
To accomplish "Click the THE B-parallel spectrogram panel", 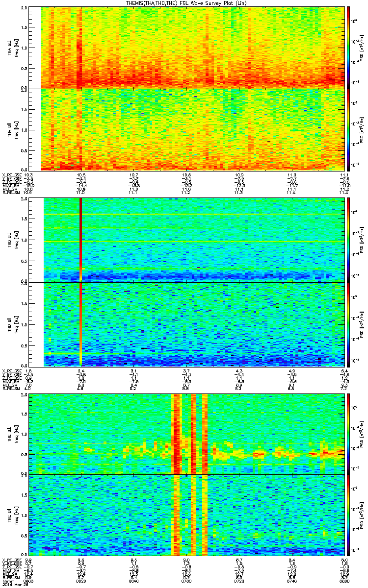I will 186,514.
